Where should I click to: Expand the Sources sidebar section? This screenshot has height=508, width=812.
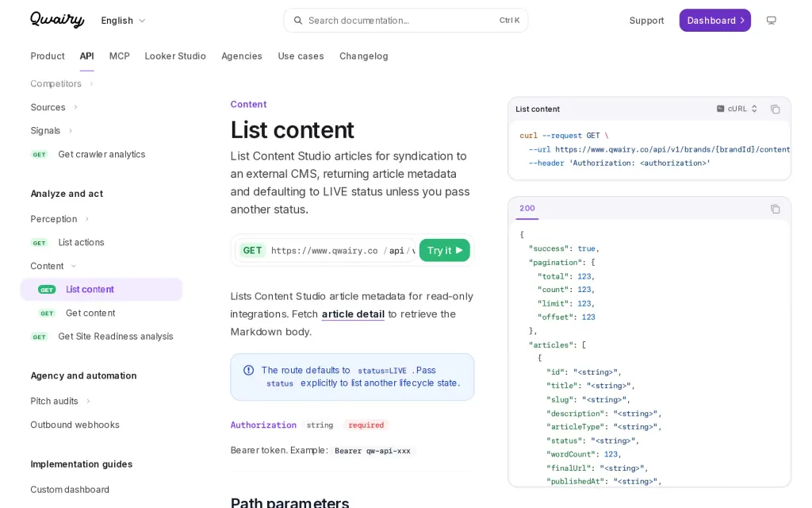tap(54, 107)
